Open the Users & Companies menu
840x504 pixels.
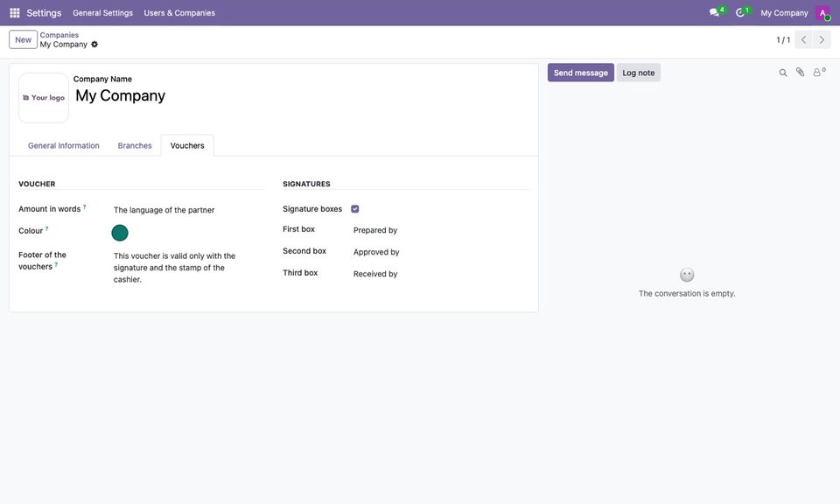tap(179, 13)
